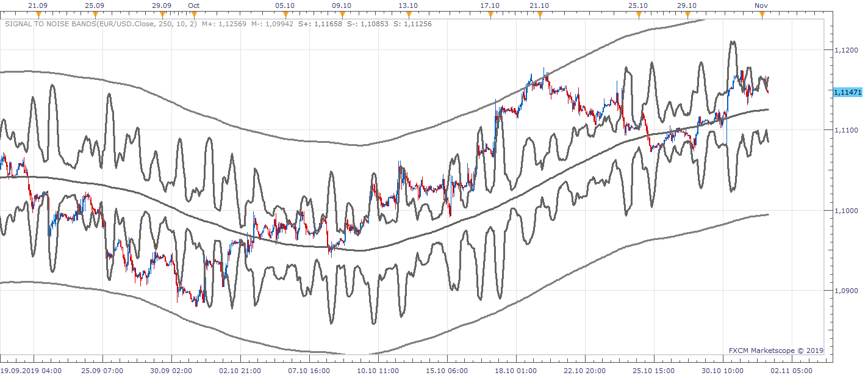Click the 1,1200 price axis label
This screenshot has width=868, height=378.
845,49
